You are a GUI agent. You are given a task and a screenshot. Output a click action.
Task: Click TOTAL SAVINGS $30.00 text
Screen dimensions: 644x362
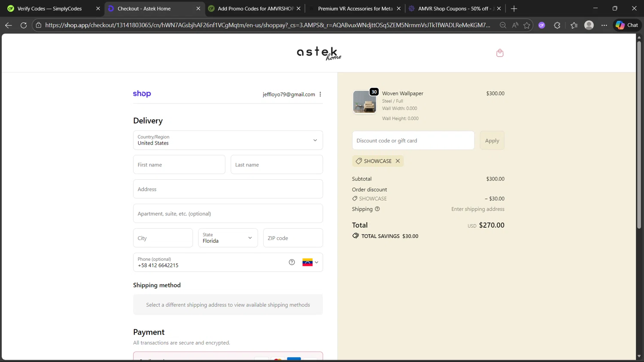point(390,236)
